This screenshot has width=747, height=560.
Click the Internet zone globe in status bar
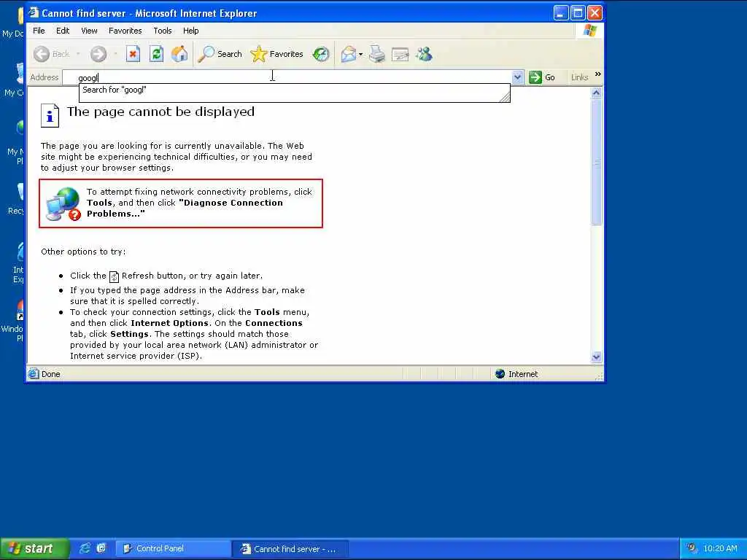tap(500, 374)
